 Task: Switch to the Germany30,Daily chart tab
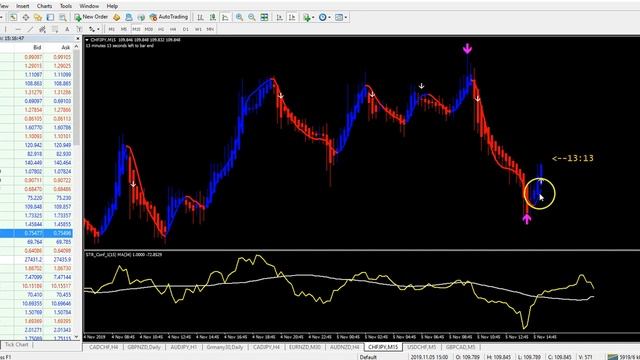(x=224, y=347)
